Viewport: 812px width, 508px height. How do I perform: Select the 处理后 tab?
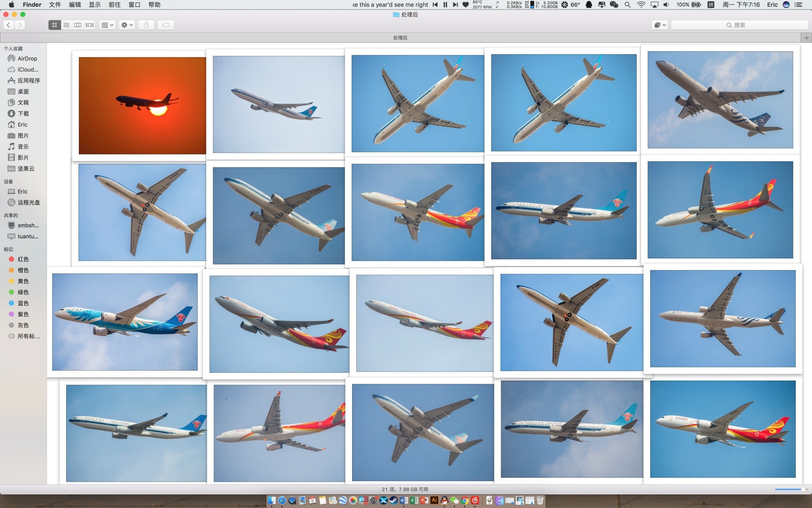pyautogui.click(x=400, y=38)
